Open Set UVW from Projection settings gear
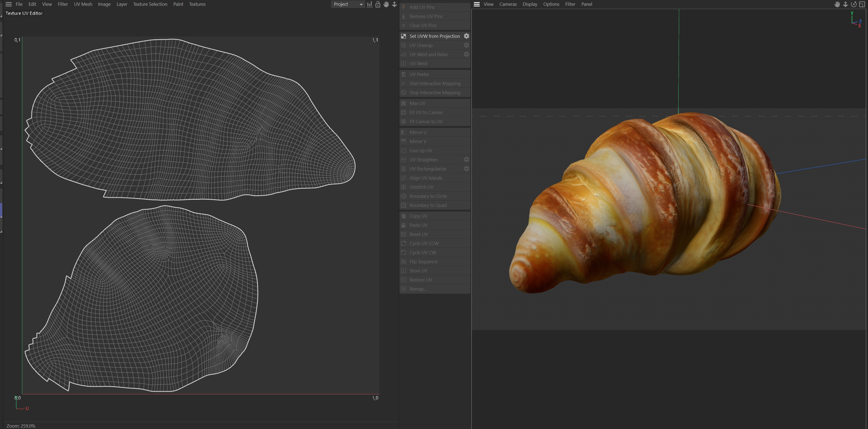868x429 pixels. tap(466, 36)
